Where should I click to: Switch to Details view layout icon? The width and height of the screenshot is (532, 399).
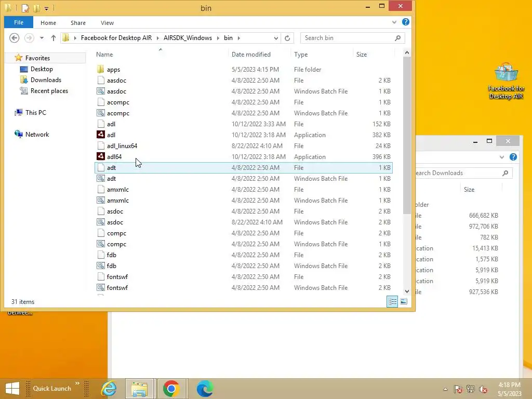click(x=392, y=301)
